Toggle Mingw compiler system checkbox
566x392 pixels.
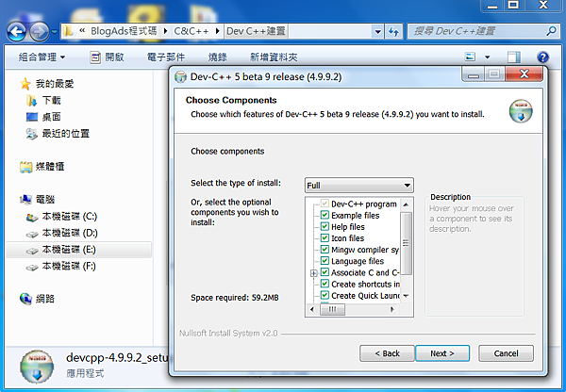coord(325,249)
